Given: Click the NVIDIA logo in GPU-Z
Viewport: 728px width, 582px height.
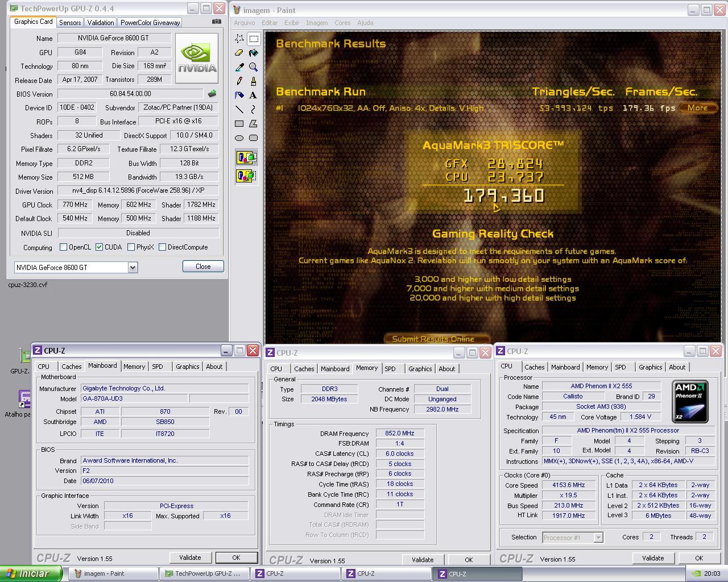Looking at the screenshot, I should click(197, 59).
